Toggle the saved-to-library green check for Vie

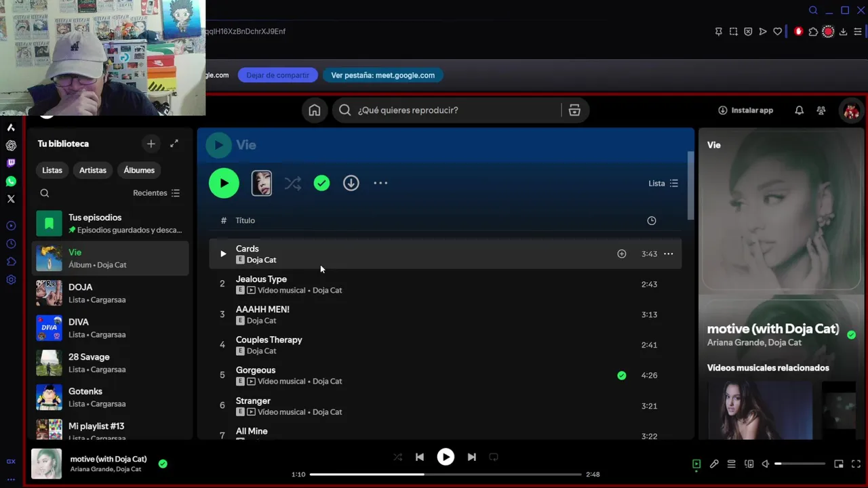pyautogui.click(x=321, y=183)
